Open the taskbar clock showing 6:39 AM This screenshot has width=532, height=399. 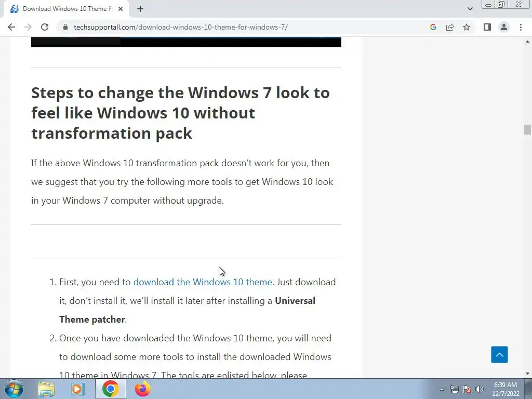coord(506,389)
